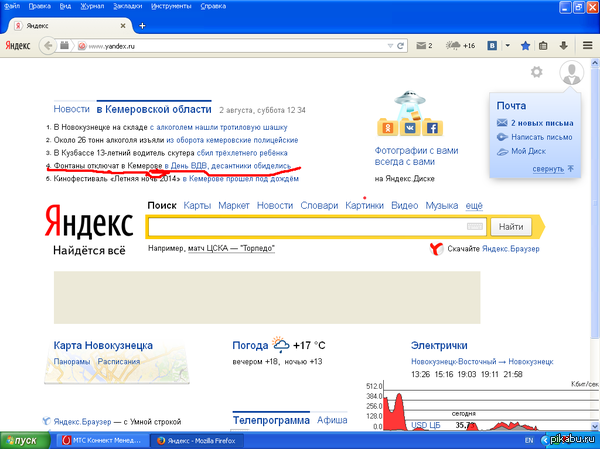Reload the page with refresh icon
The width and height of the screenshot is (600, 449).
tap(400, 46)
